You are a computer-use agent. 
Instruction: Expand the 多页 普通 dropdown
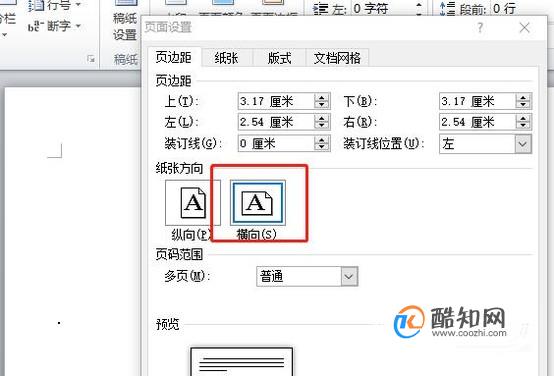[349, 276]
